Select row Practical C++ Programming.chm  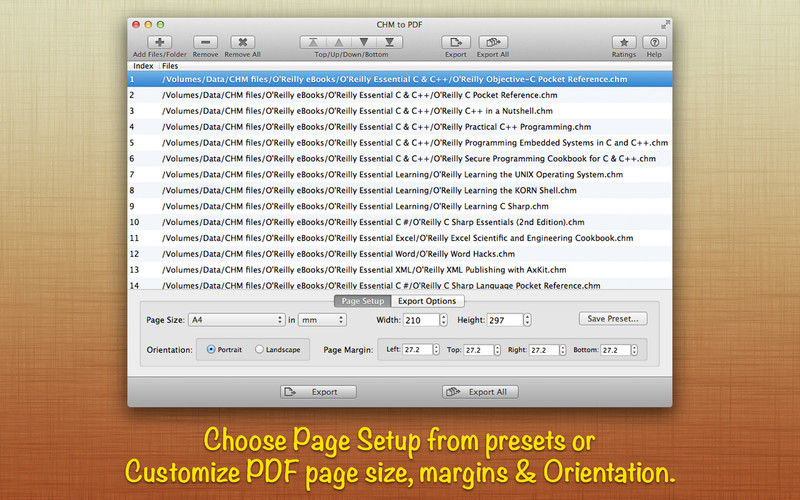coord(399,127)
